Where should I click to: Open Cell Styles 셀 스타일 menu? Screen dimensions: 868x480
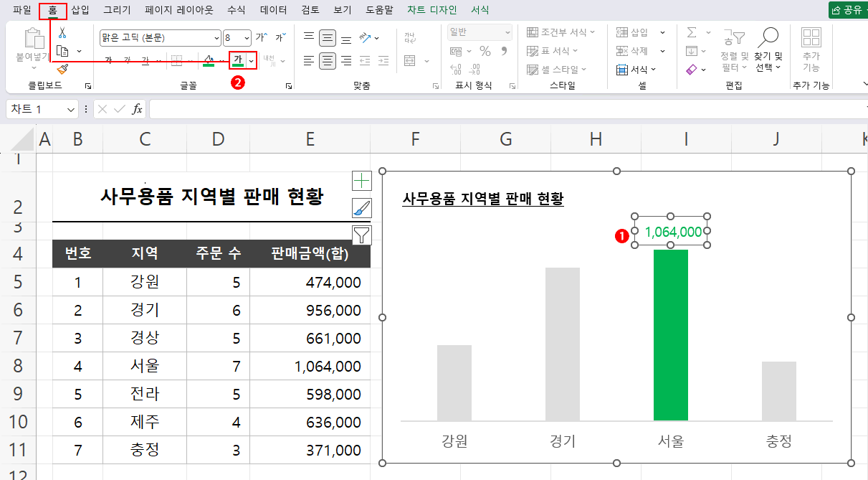pos(557,70)
